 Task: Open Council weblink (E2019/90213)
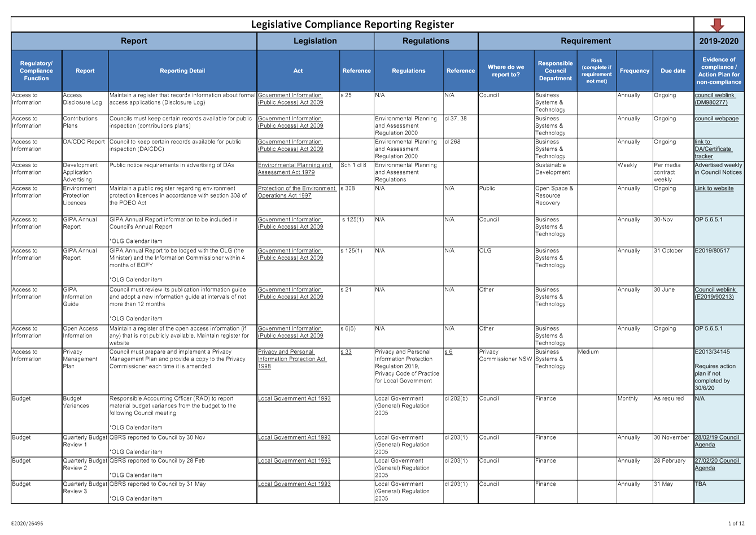[x=715, y=293]
